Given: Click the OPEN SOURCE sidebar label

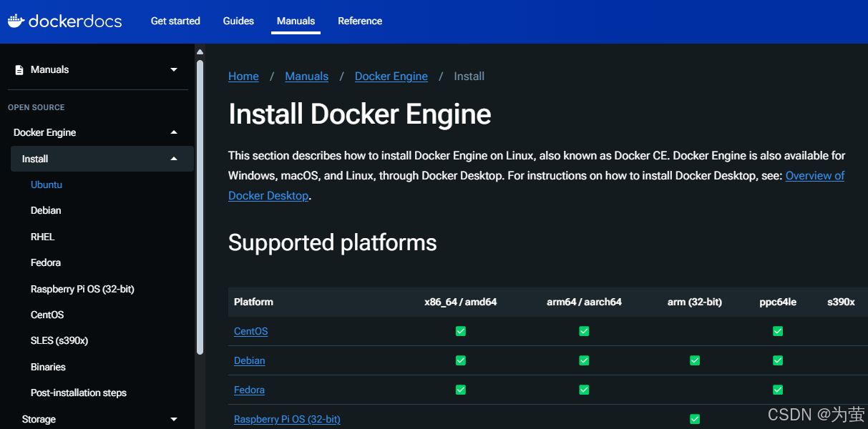Looking at the screenshot, I should (36, 107).
